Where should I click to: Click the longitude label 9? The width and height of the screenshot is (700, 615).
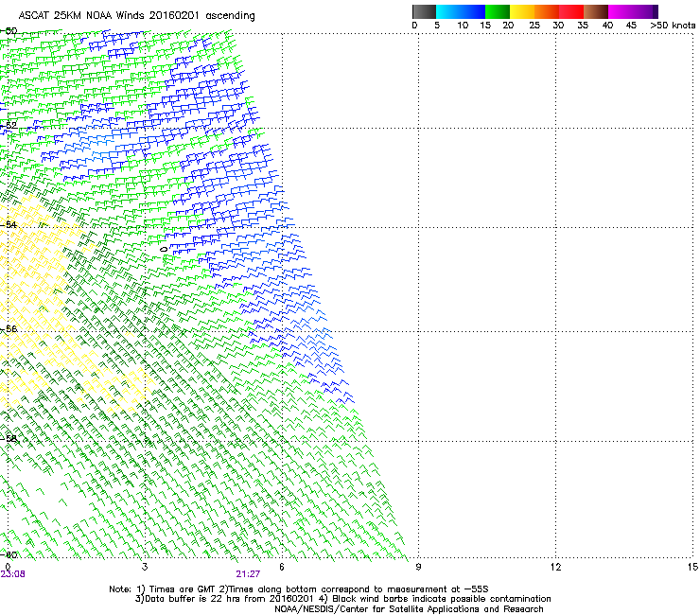click(x=418, y=567)
